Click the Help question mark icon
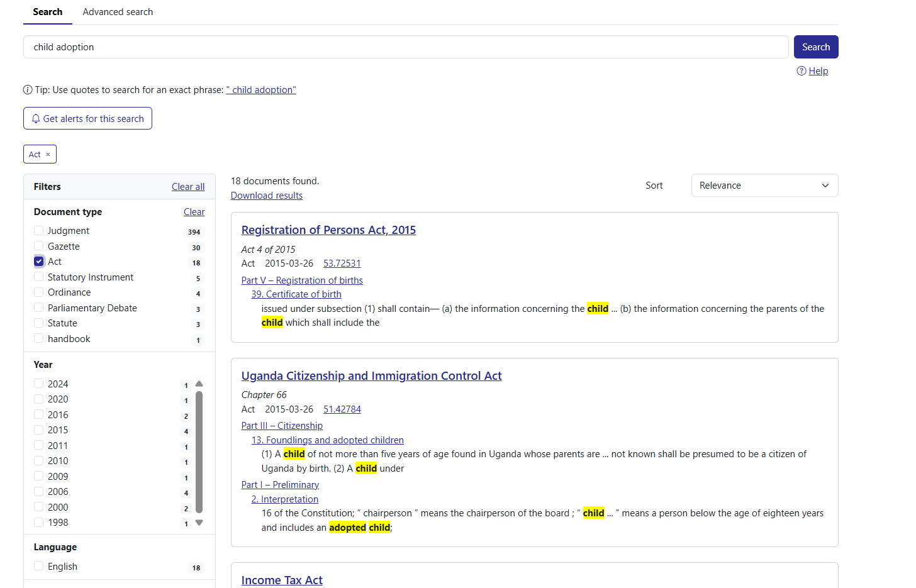This screenshot has width=916, height=588. [801, 71]
